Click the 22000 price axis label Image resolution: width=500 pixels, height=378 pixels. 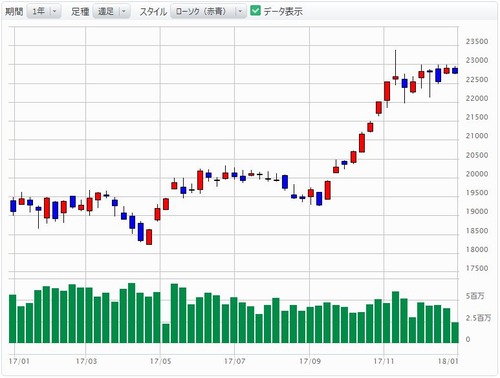click(x=477, y=98)
